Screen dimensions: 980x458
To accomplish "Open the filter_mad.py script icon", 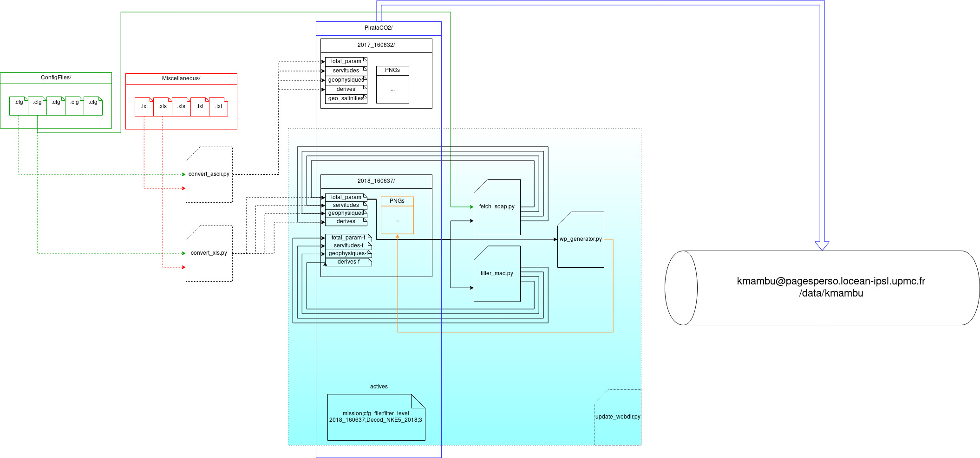I will click(497, 274).
